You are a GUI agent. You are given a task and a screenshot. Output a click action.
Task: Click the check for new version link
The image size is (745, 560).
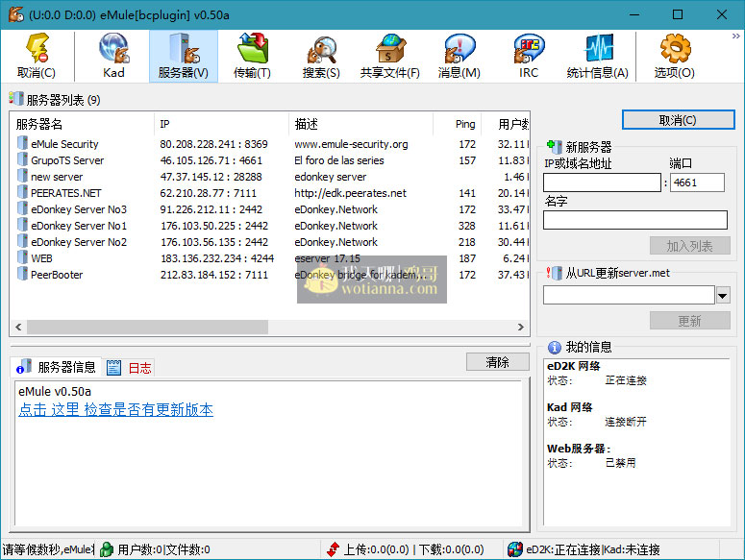tap(115, 410)
